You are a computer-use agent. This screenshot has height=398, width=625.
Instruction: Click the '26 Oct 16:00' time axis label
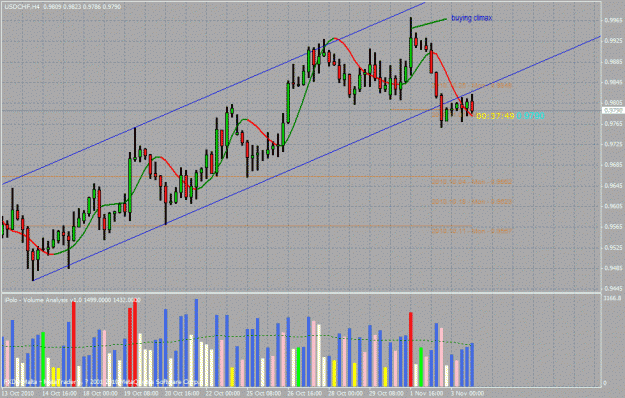coord(305,393)
